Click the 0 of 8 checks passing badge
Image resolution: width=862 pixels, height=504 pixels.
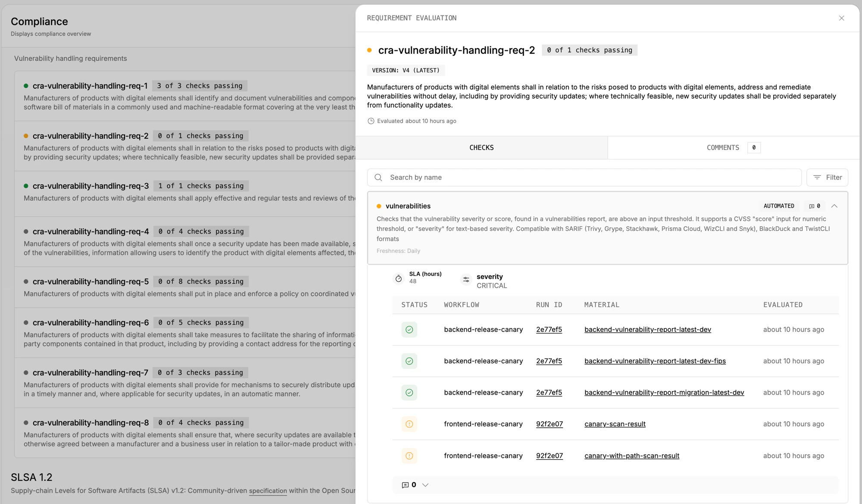click(201, 281)
